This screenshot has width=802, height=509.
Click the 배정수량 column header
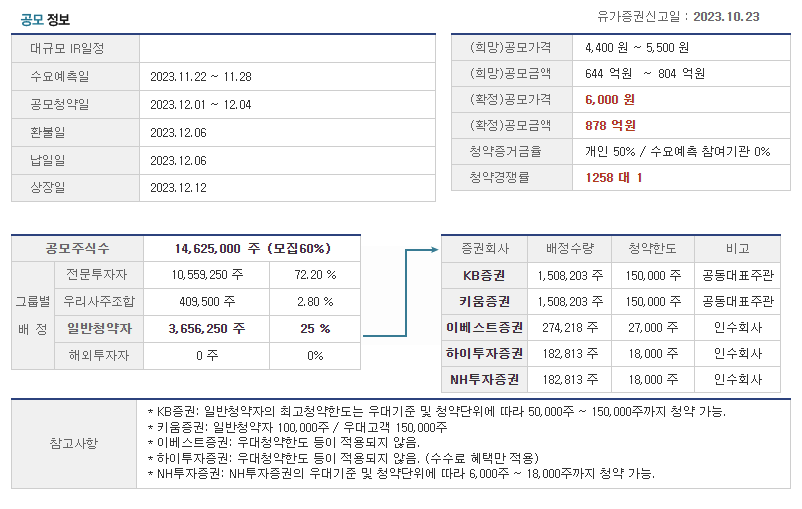(570, 249)
